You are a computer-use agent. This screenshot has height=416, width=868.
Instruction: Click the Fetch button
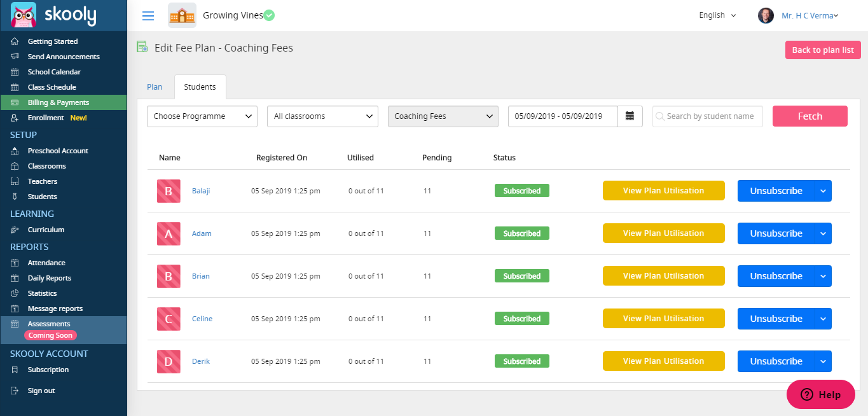(x=810, y=116)
